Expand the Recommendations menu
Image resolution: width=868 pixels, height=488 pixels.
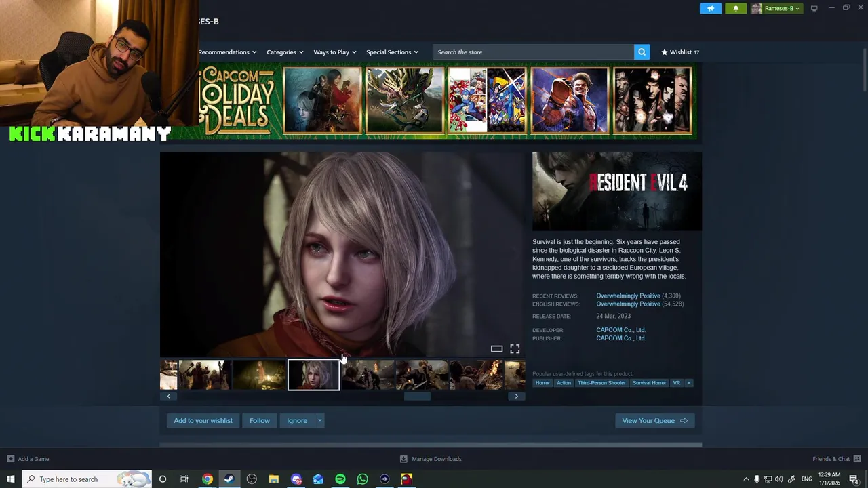tap(227, 52)
